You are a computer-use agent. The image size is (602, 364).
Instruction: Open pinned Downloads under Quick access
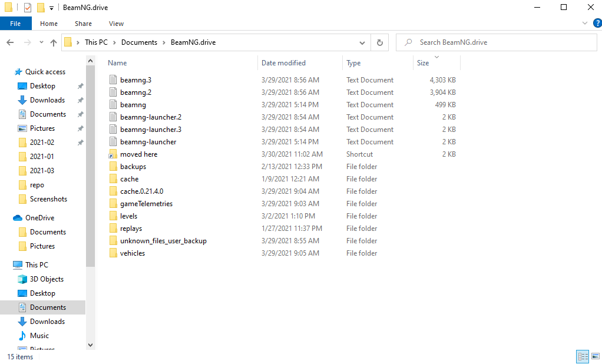47,100
